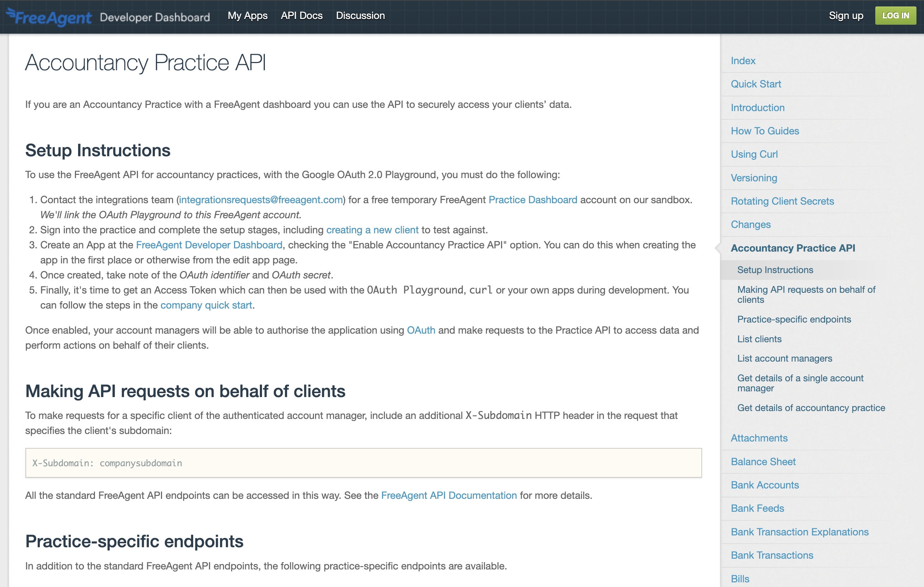Jump to Get details of accountancy practice

pos(811,408)
